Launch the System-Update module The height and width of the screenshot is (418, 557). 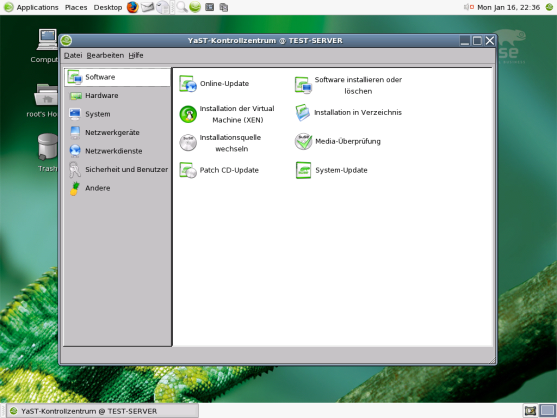point(331,170)
